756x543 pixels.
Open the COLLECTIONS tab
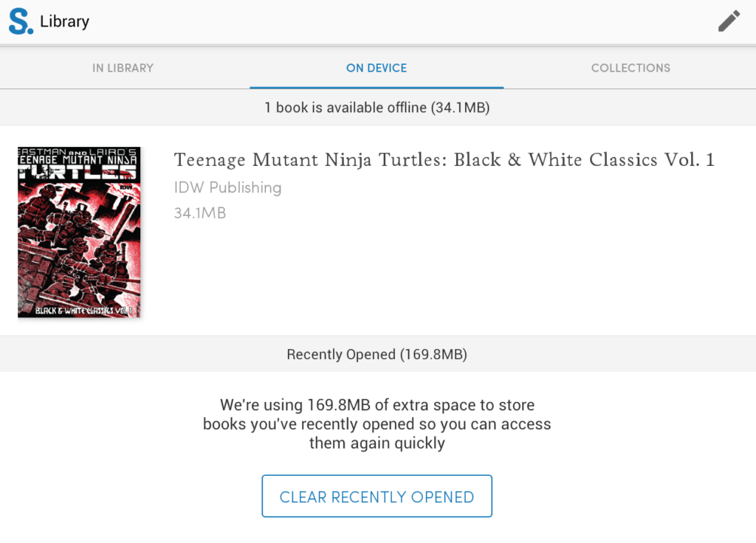click(630, 68)
